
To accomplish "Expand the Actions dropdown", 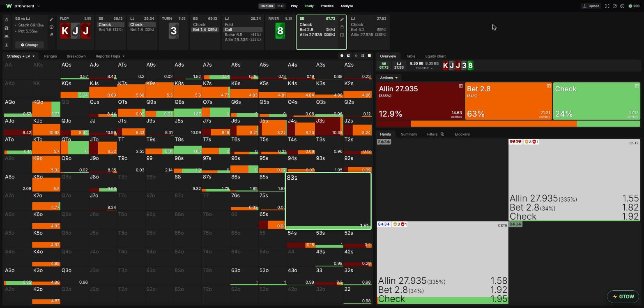I will coord(389,78).
